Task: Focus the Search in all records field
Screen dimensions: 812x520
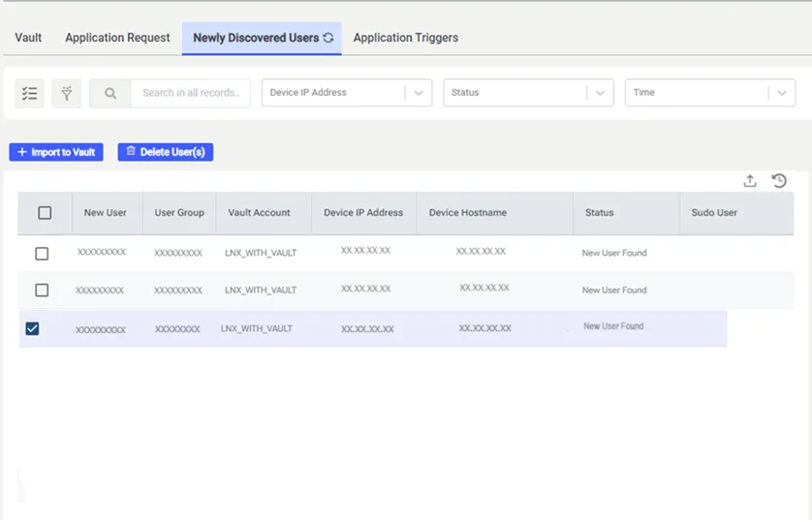Action: (191, 93)
